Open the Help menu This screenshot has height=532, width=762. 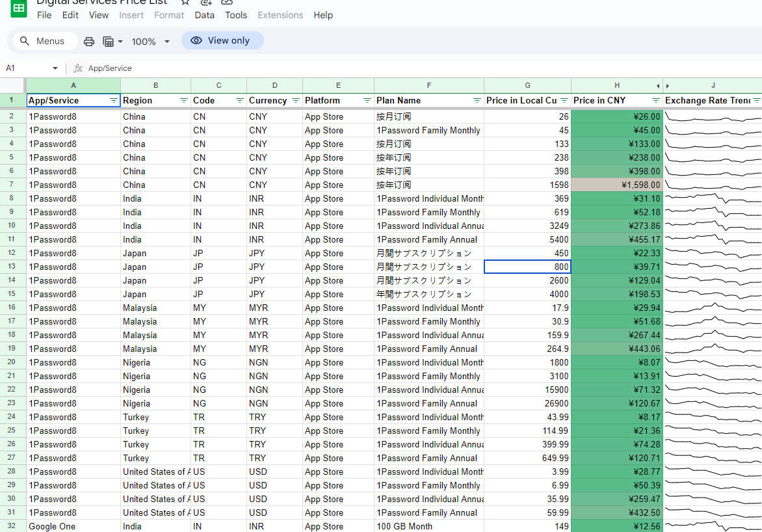(x=323, y=15)
